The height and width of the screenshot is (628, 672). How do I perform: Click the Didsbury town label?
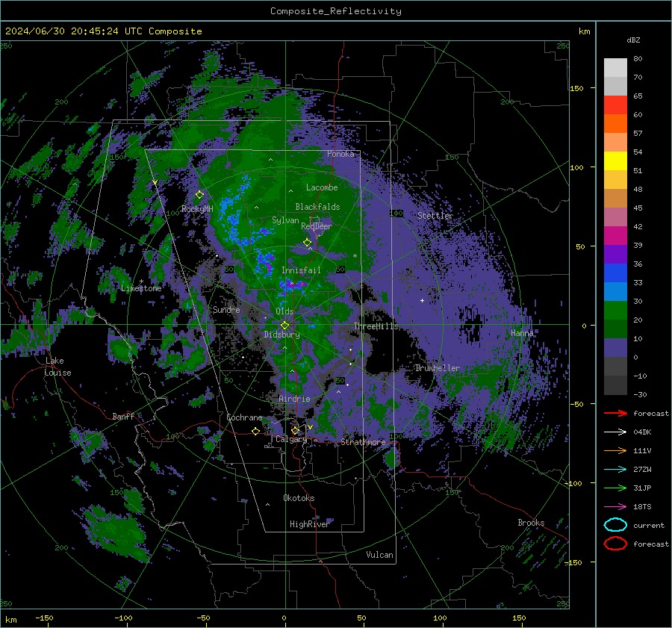(282, 335)
